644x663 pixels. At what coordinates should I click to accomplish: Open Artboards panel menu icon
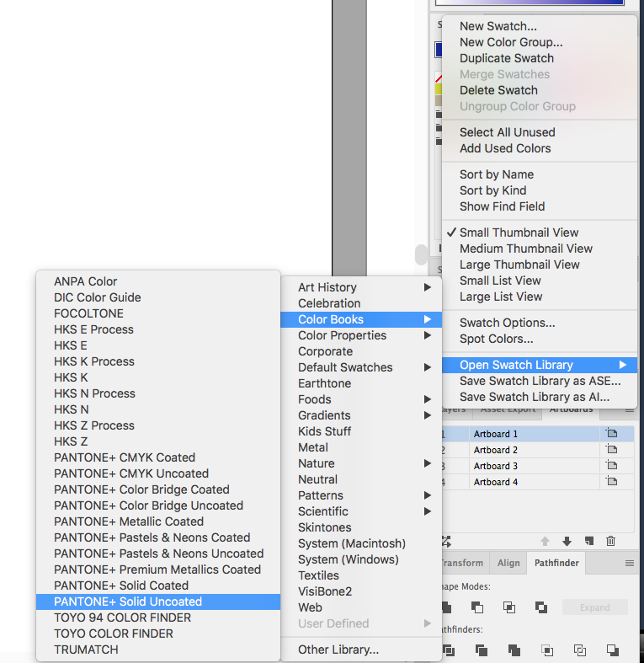pyautogui.click(x=630, y=411)
